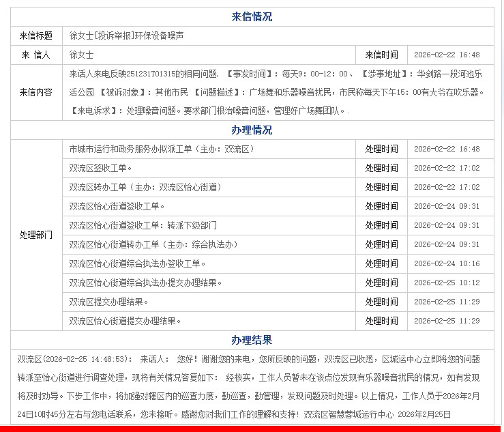This screenshot has width=504, height=432.
Task: Click the 处理部门 label cell
Action: click(36, 235)
